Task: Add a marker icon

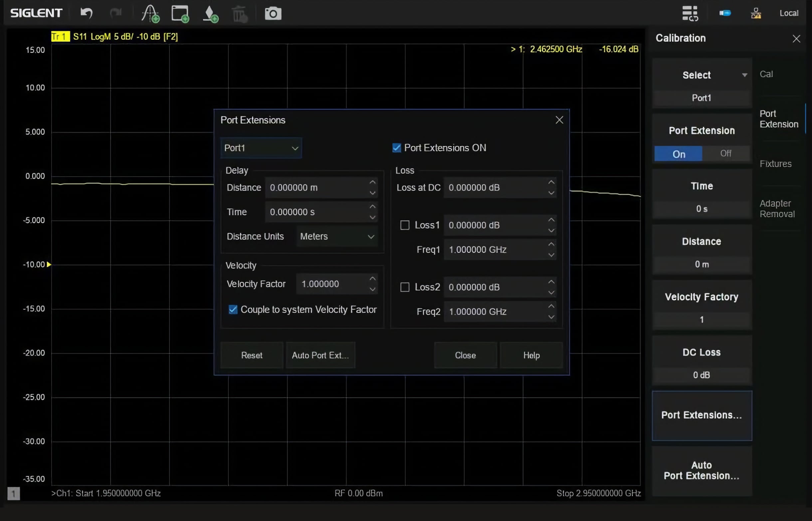Action: (210, 14)
